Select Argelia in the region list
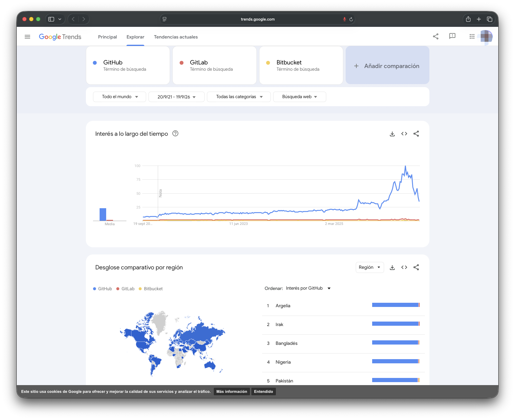The width and height of the screenshot is (515, 420). (344, 306)
